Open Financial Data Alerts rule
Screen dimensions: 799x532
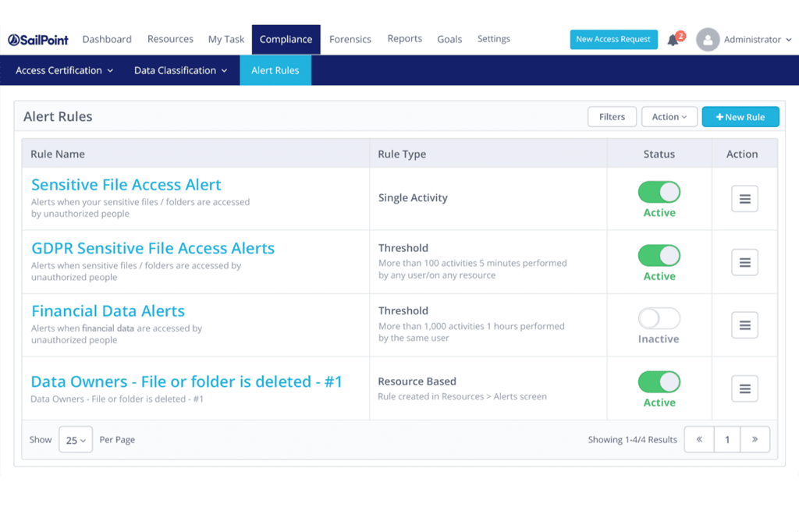point(108,310)
